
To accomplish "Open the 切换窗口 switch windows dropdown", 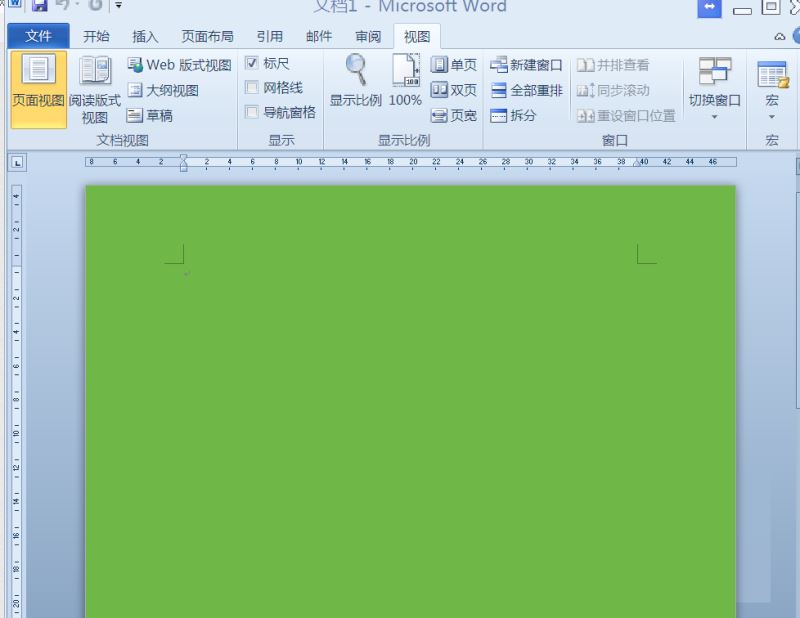I will click(714, 89).
